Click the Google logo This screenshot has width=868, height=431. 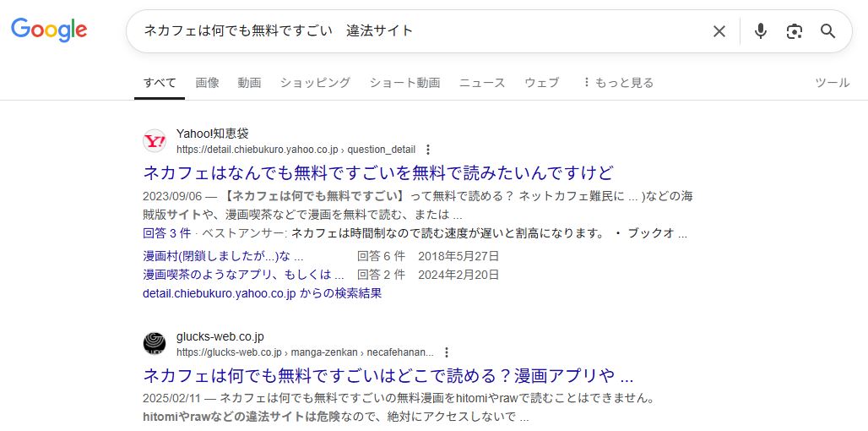click(x=49, y=30)
